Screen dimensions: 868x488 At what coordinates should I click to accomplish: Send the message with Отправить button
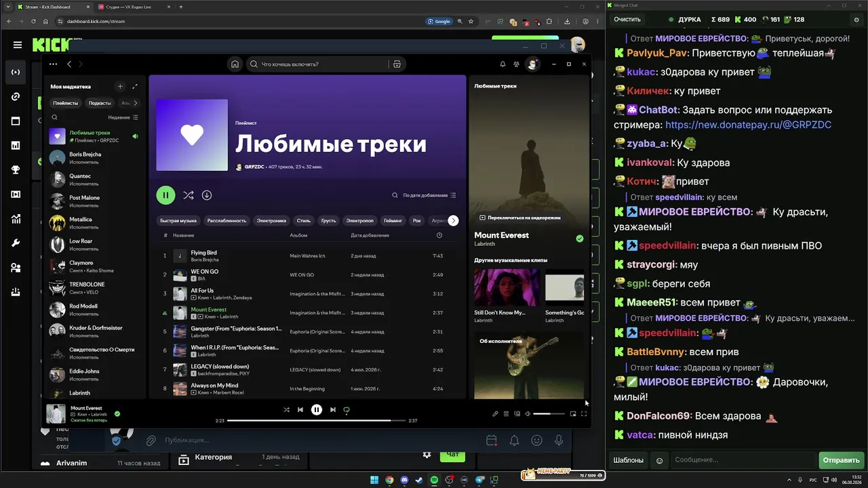(841, 460)
